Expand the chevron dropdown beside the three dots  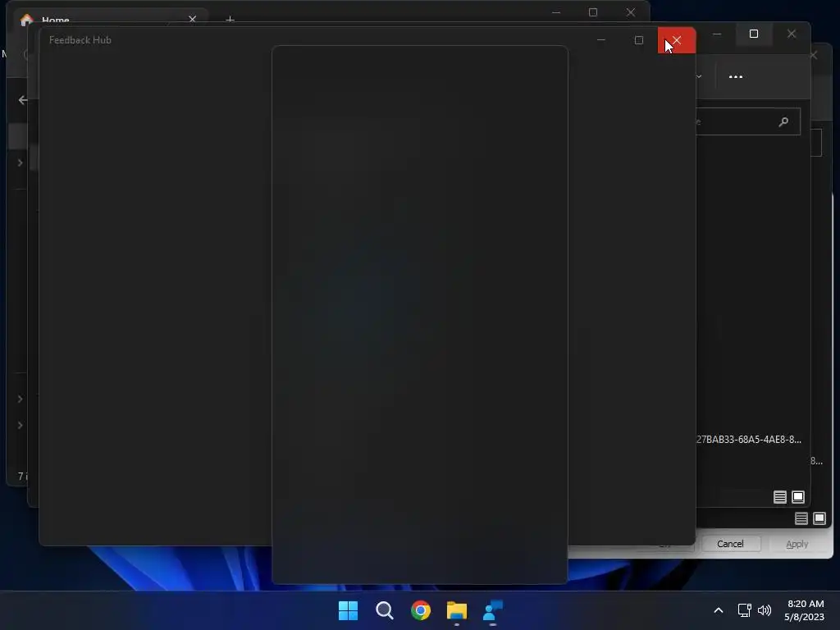(699, 76)
